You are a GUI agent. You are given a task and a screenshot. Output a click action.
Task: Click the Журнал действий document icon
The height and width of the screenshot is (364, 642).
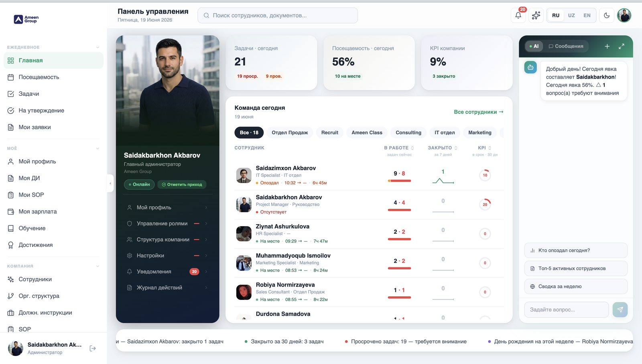[x=130, y=287]
